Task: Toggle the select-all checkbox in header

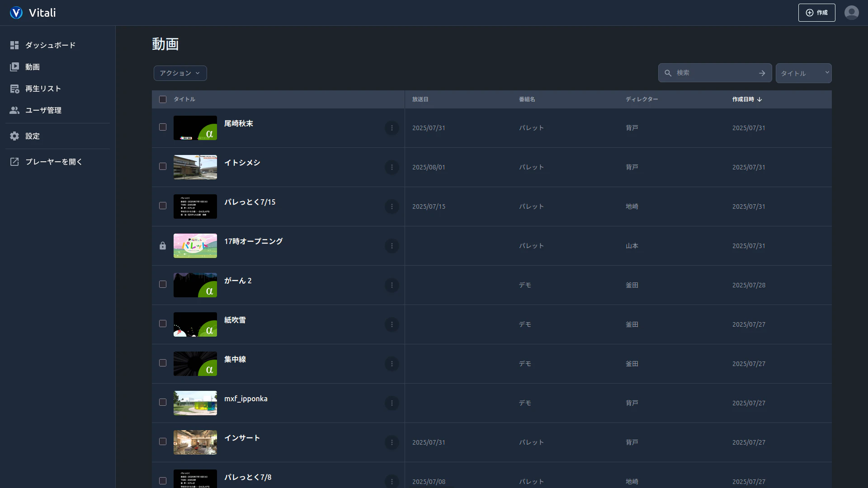Action: tap(163, 99)
